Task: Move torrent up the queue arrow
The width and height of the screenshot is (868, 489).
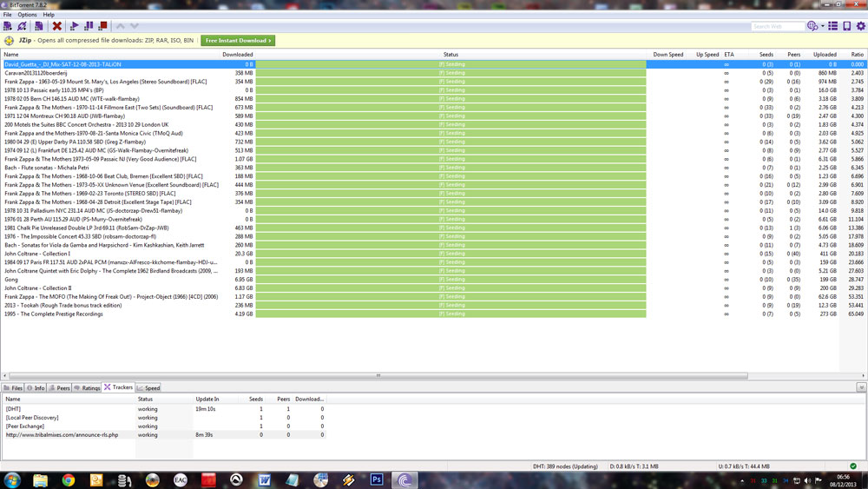Action: coord(120,26)
